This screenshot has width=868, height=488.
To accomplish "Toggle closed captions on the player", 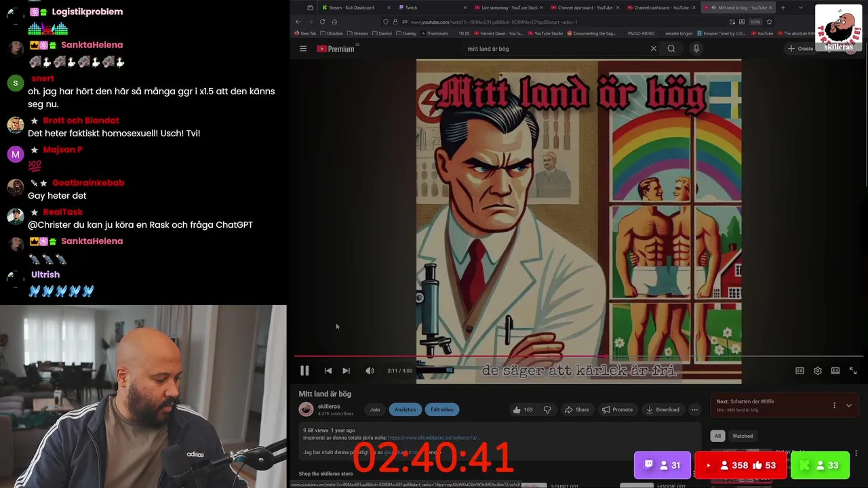I will click(x=800, y=371).
